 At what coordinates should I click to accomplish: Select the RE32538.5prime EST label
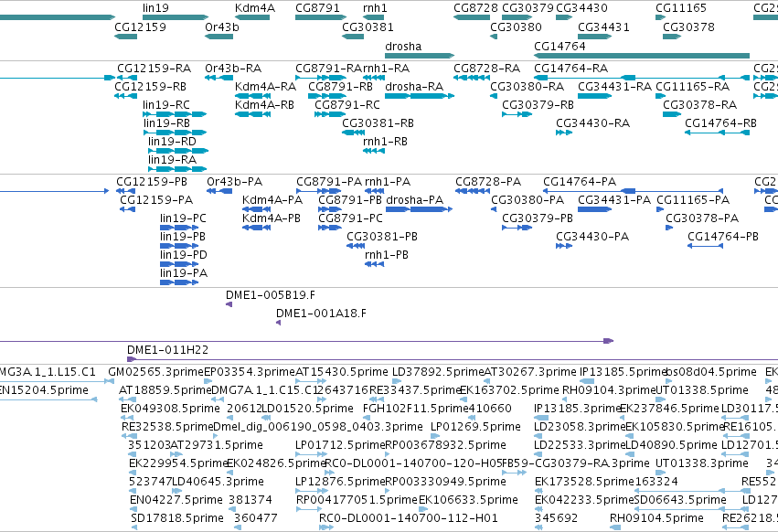click(166, 427)
